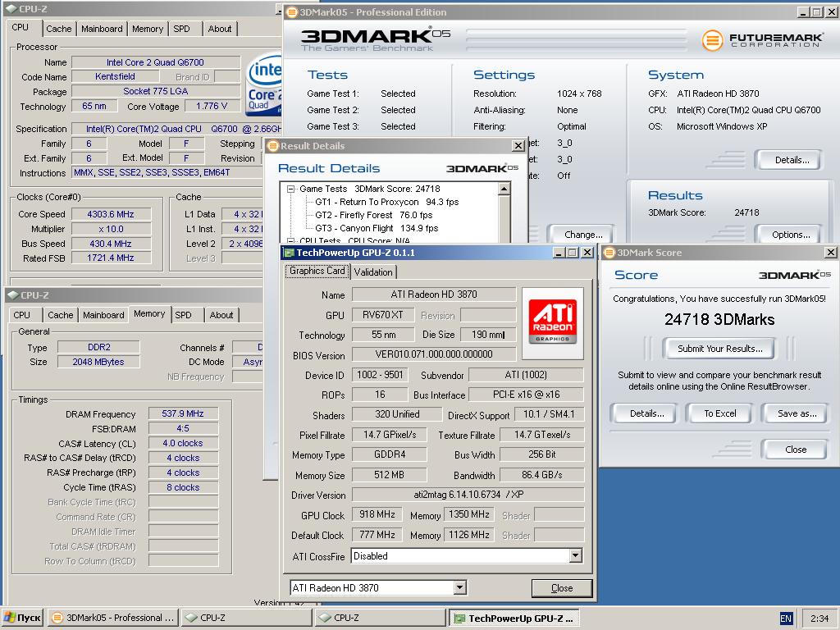Select the SPD tab in upper CPU-Z
Viewport: 840px width, 630px height.
click(181, 29)
